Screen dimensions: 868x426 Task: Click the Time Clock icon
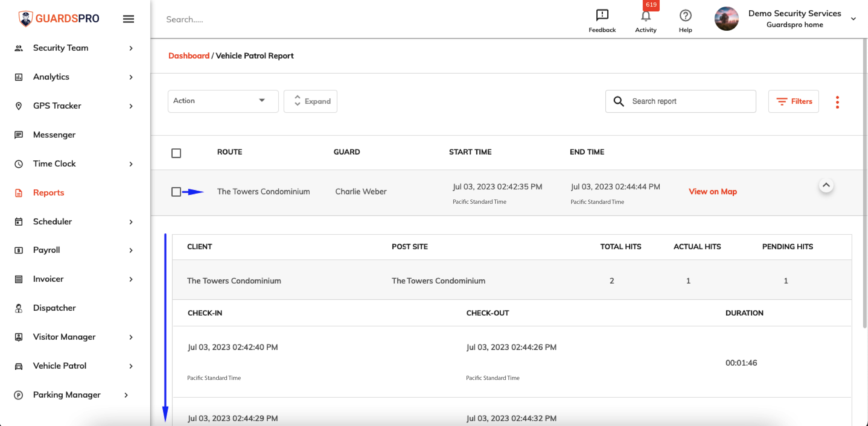coord(19,164)
